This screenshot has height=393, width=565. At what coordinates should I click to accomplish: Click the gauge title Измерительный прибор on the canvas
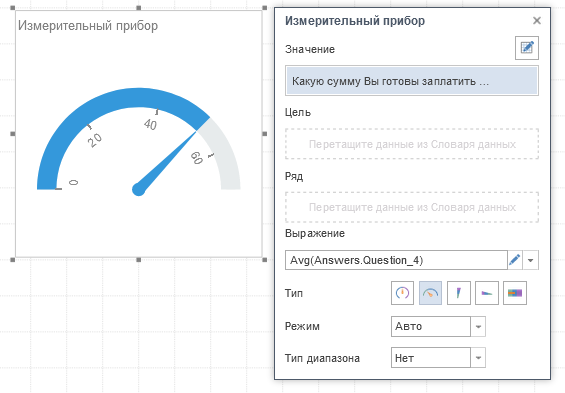click(x=88, y=26)
